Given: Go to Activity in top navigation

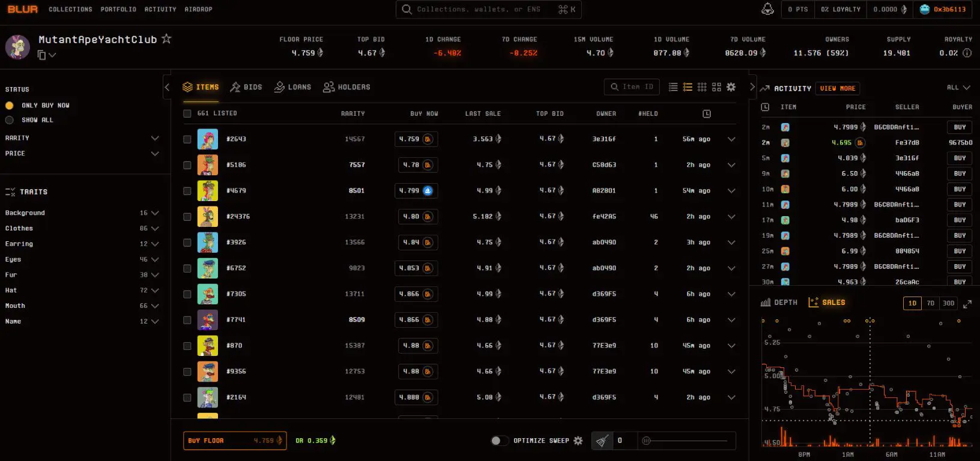Looking at the screenshot, I should tap(160, 10).
